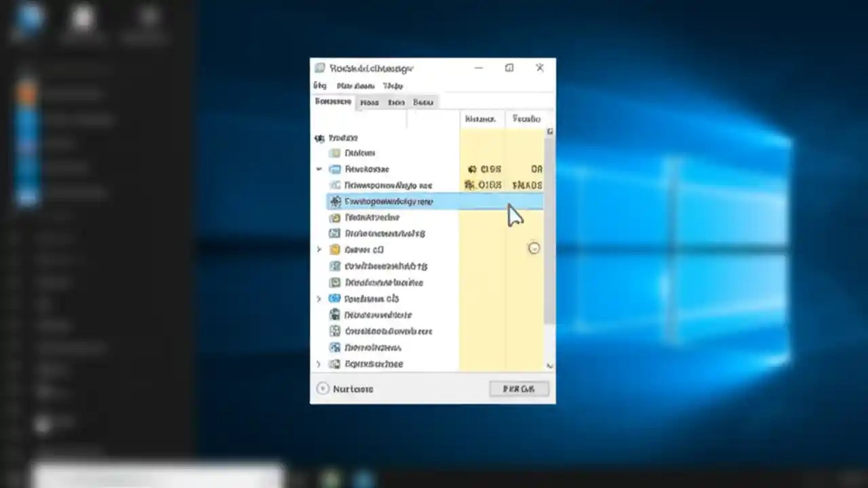The width and height of the screenshot is (868, 488).
Task: Click the camera-style icon near the bottom of the tree
Action: (x=334, y=314)
